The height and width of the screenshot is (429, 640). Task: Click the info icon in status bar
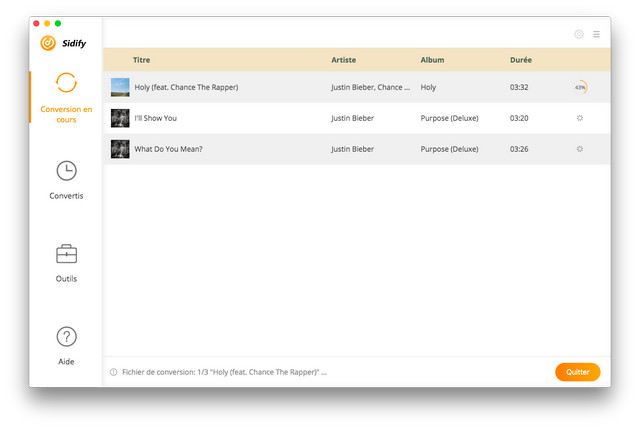tap(113, 372)
